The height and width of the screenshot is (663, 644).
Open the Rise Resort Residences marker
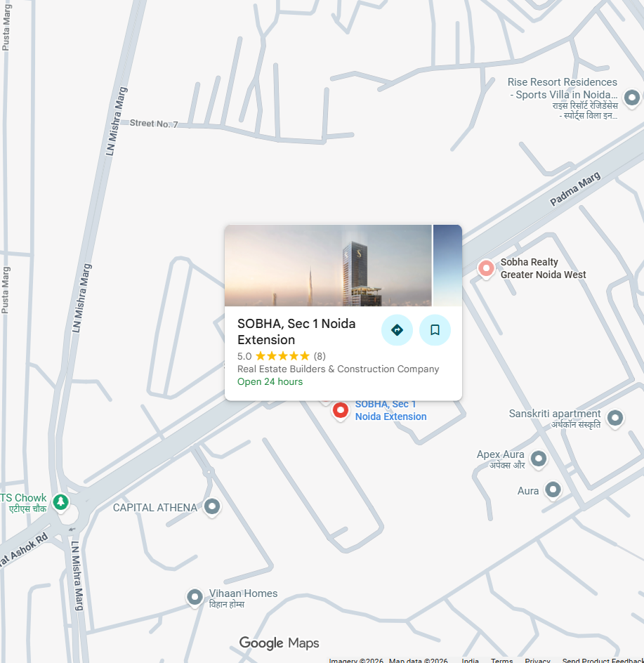[x=632, y=99]
